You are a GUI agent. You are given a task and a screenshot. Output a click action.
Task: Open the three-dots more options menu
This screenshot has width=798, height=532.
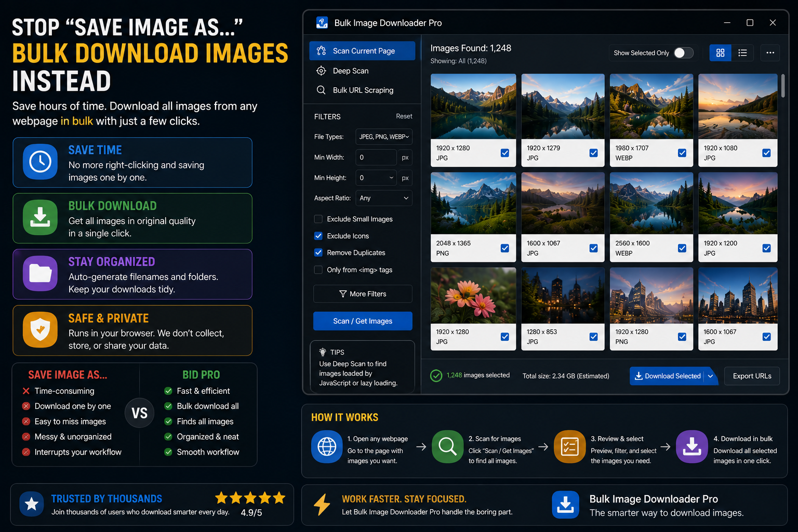tap(770, 52)
